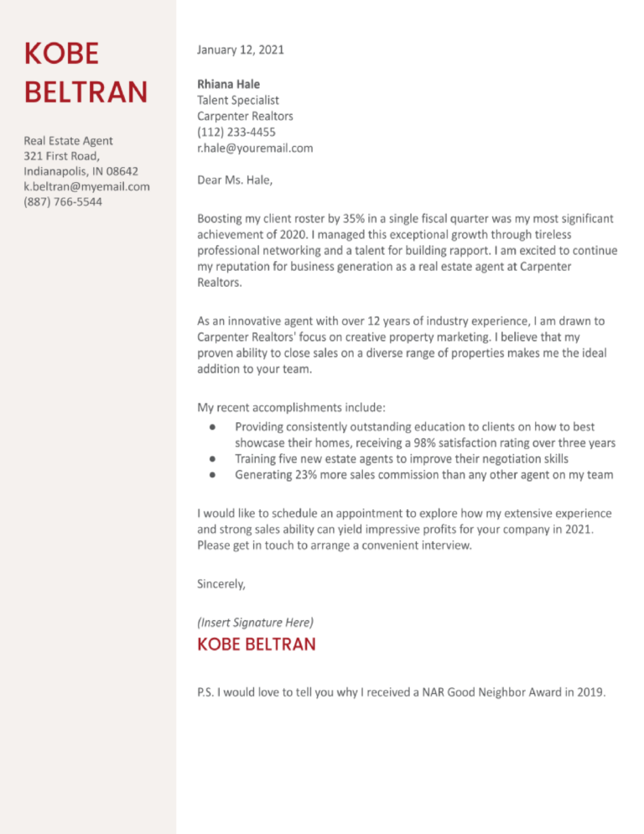The width and height of the screenshot is (644, 834).
Task: Click the sidebar phone number (887) 766-5544
Action: click(63, 201)
